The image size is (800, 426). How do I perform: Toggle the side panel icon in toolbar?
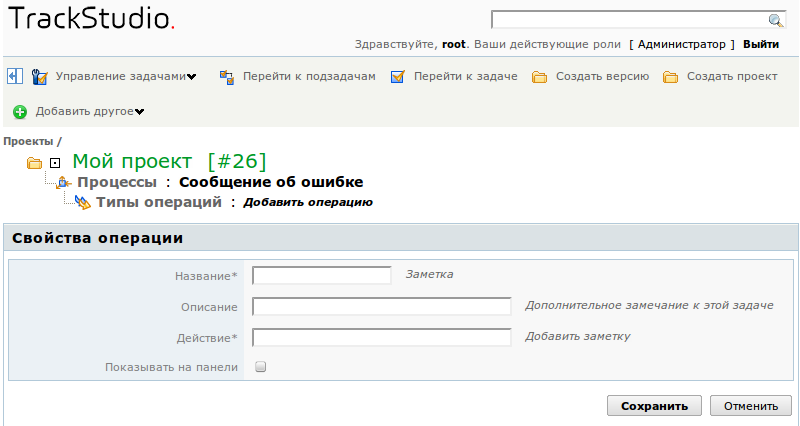coord(15,76)
